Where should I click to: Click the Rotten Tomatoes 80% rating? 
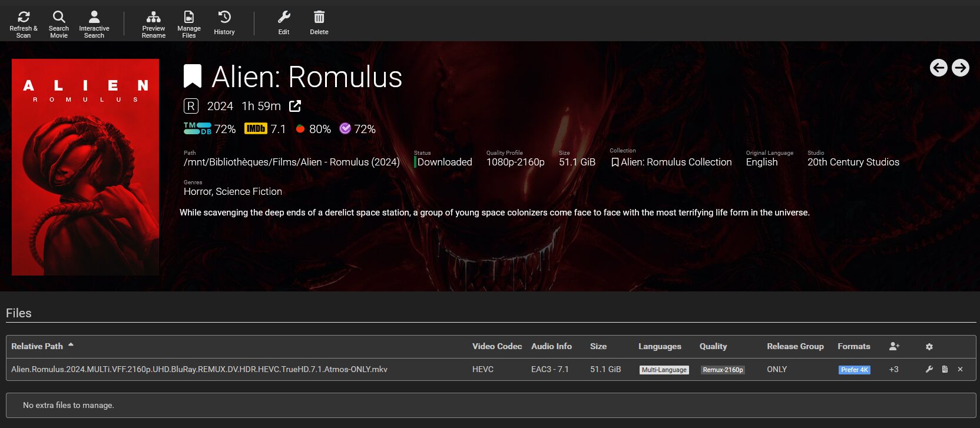tap(313, 129)
